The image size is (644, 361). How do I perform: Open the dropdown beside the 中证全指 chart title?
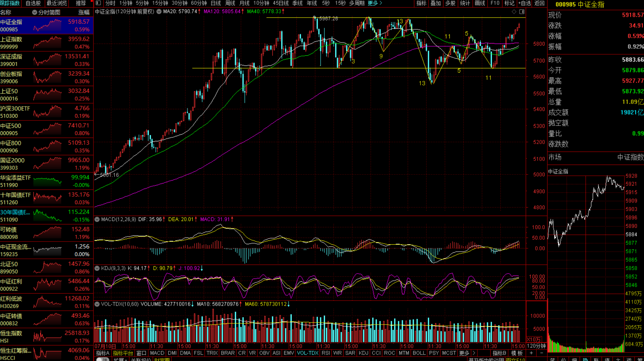point(159,12)
